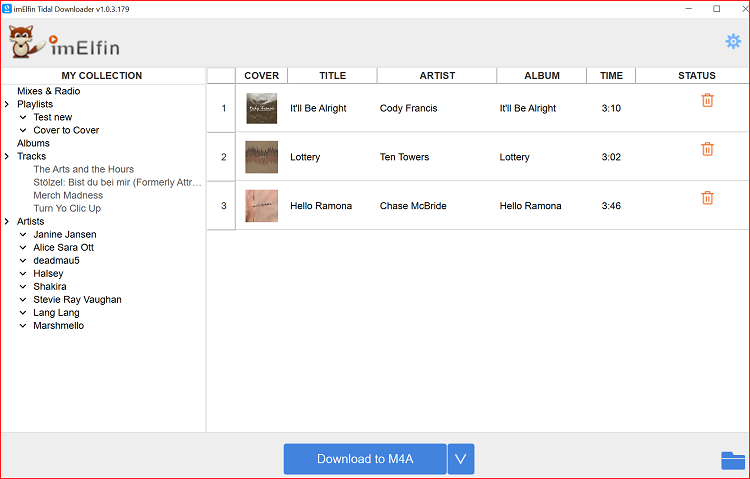750x479 pixels.
Task: Maximize the imElfin window
Action: pos(717,9)
